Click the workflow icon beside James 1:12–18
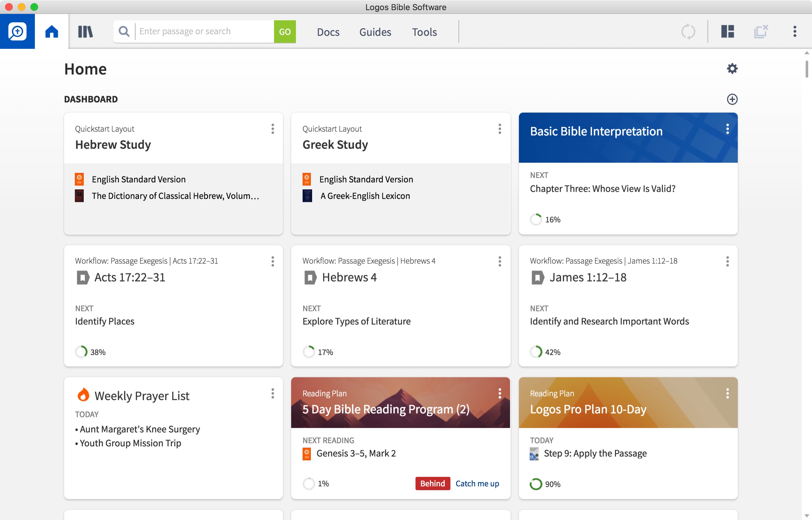This screenshot has height=520, width=812. 538,277
